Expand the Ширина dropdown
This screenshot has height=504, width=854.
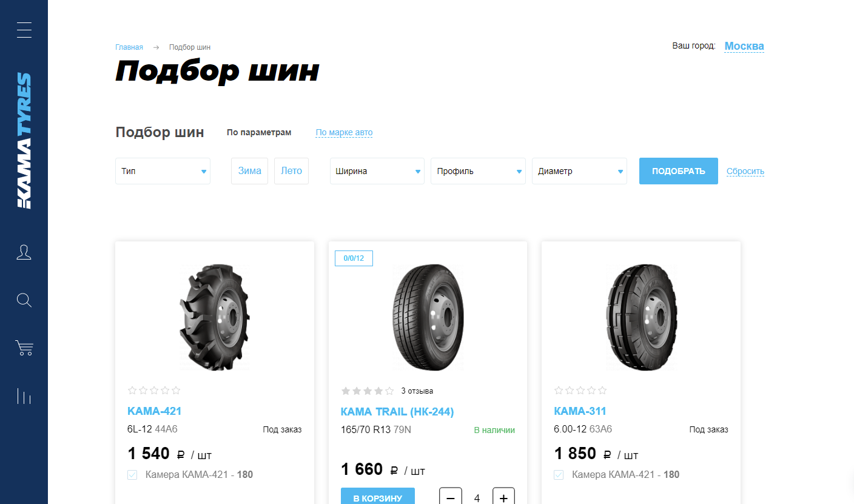(377, 171)
